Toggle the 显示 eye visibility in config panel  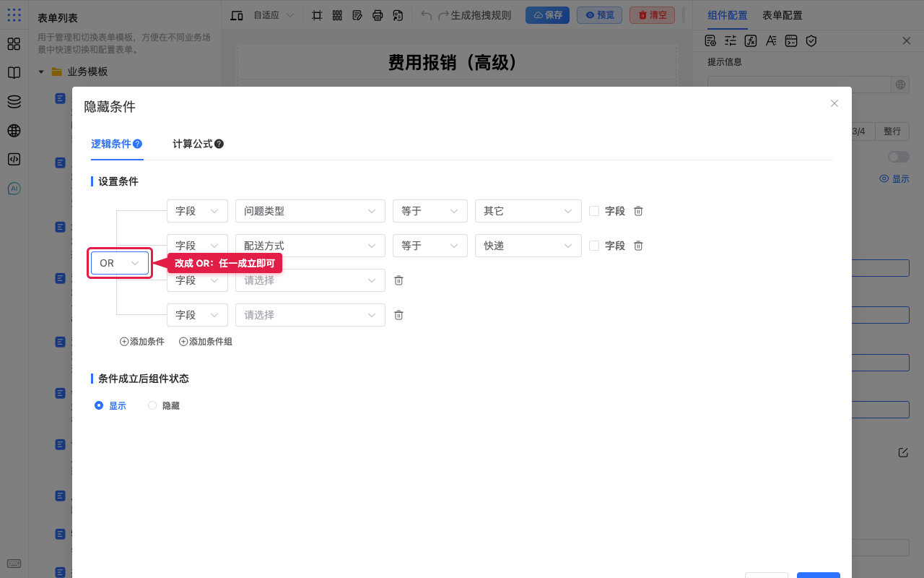click(894, 178)
